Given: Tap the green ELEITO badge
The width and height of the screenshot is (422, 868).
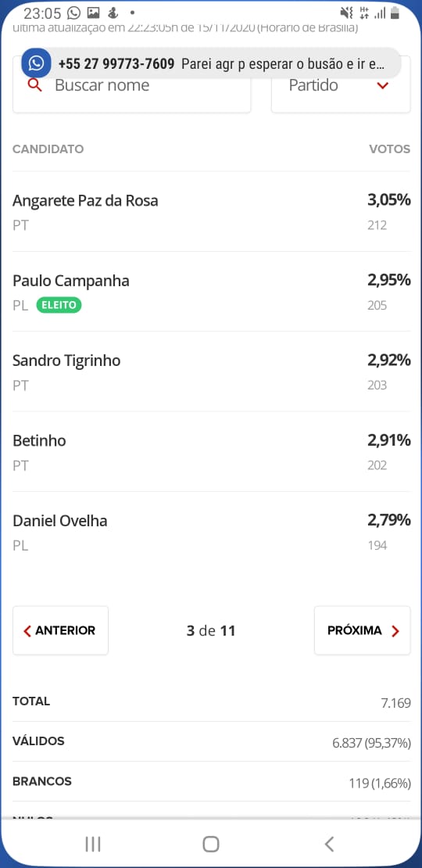Looking at the screenshot, I should click(x=59, y=305).
